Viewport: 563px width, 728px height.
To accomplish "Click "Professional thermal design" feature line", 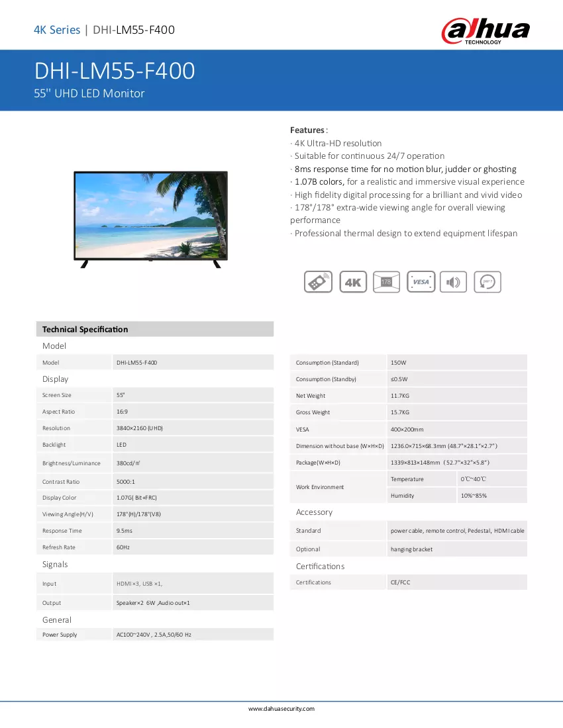I will click(x=406, y=233).
